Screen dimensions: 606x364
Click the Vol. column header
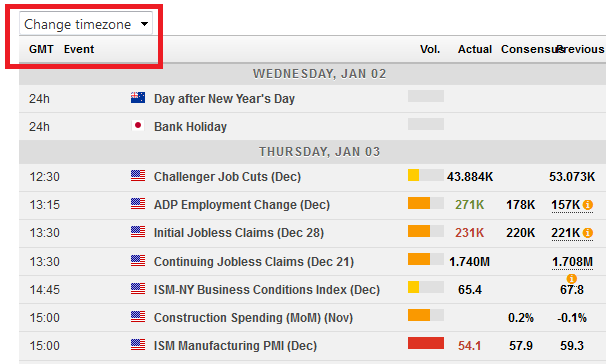(x=430, y=49)
